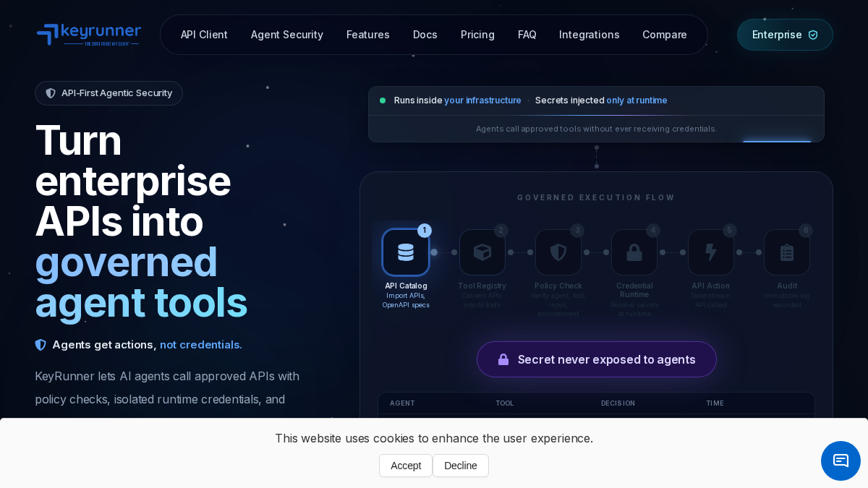This screenshot has height=488, width=868.
Task: Click shield icon in API-First Agentic Security badge
Action: pos(51,93)
